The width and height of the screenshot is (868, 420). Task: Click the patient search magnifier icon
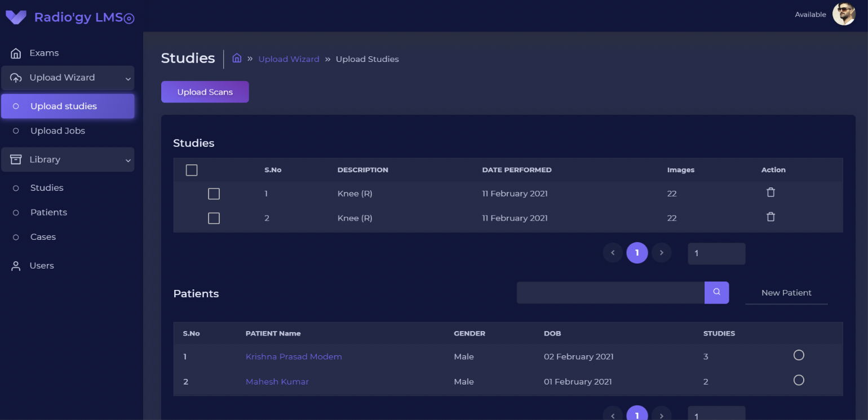tap(716, 293)
